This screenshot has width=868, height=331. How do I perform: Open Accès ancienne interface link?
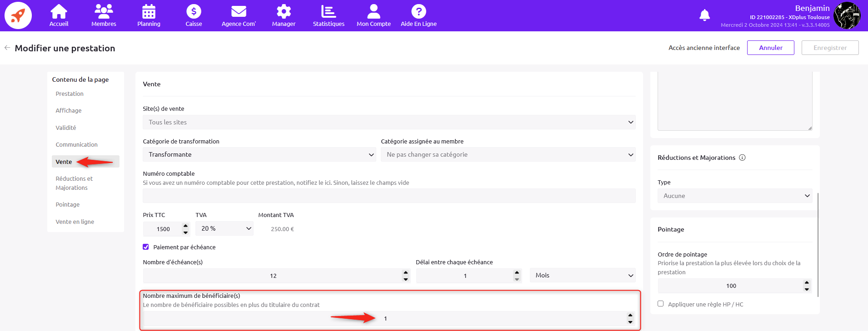click(x=703, y=48)
